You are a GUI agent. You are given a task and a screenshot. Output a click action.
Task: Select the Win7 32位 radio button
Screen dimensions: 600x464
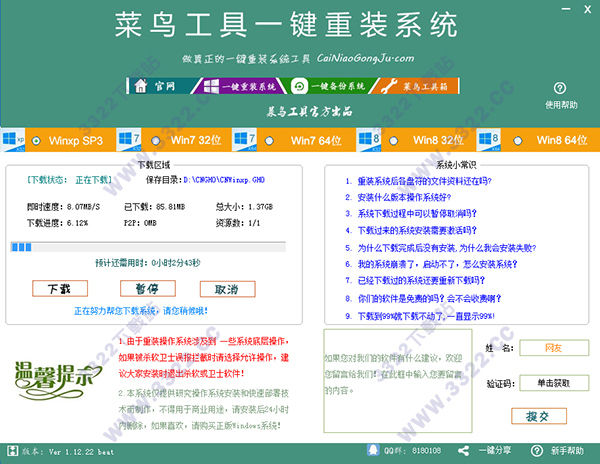[155, 141]
